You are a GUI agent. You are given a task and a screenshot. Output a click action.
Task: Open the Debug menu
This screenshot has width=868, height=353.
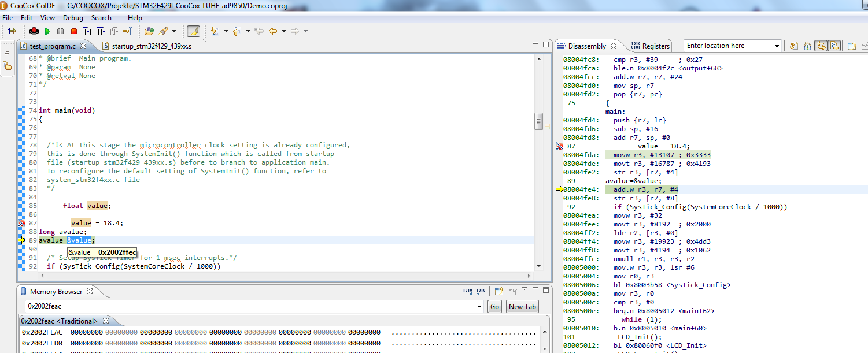(73, 18)
